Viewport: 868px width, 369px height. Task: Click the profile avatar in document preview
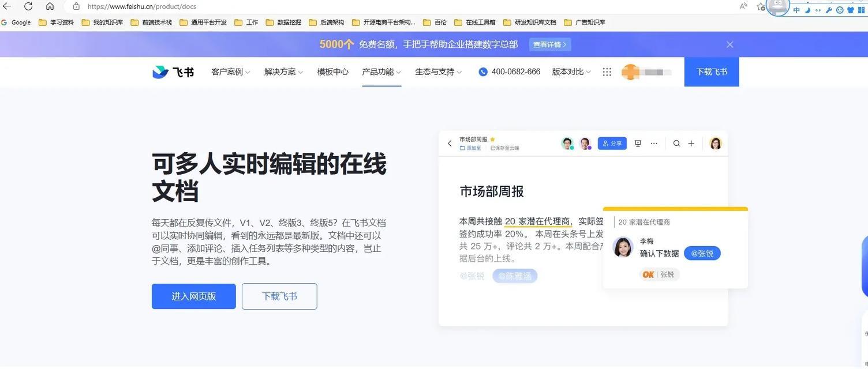716,144
